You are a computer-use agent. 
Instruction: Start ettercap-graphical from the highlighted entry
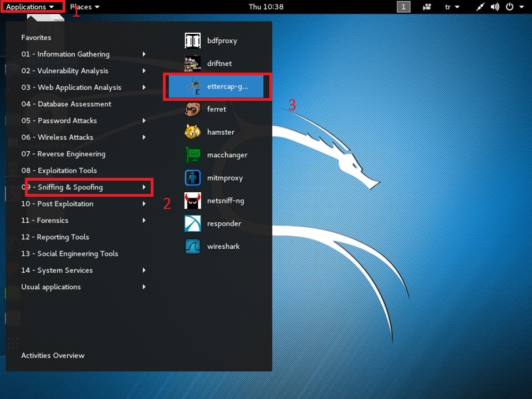point(216,86)
